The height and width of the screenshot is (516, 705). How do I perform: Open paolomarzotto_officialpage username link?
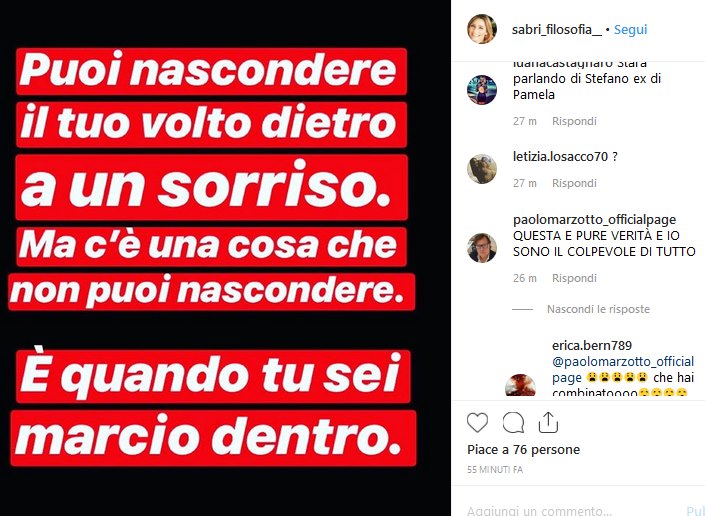(594, 220)
